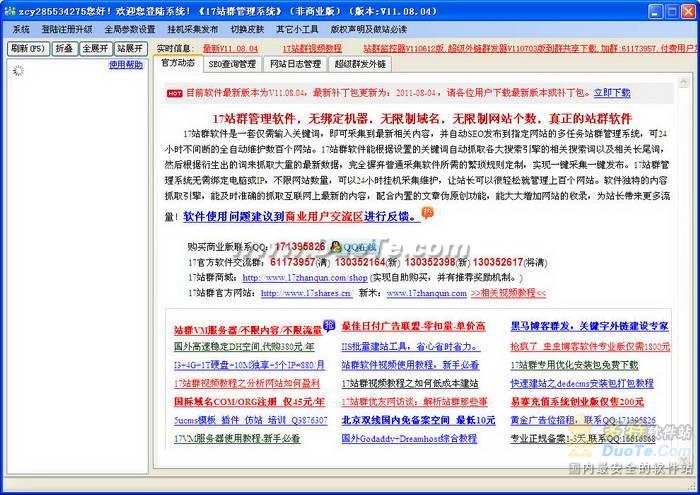Open the 最新V11.08.04 link
Image resolution: width=700 pixels, height=495 pixels.
point(230,49)
